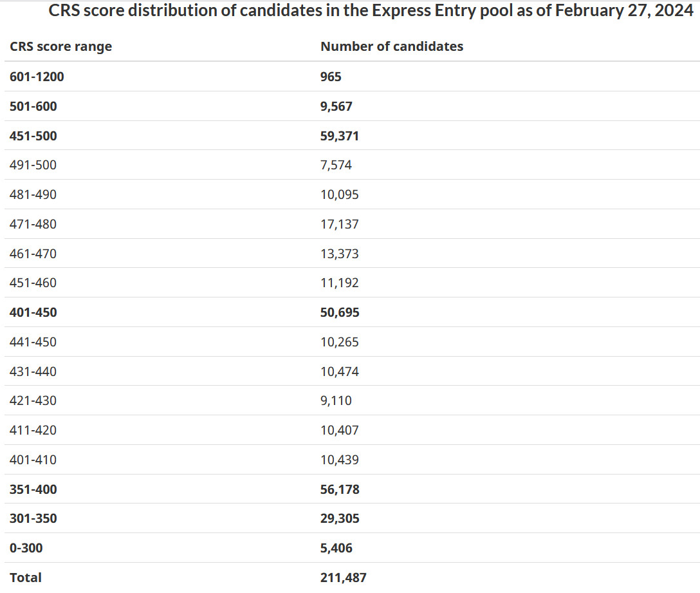The height and width of the screenshot is (593, 700).
Task: Select the 351-400 range label
Action: click(33, 489)
